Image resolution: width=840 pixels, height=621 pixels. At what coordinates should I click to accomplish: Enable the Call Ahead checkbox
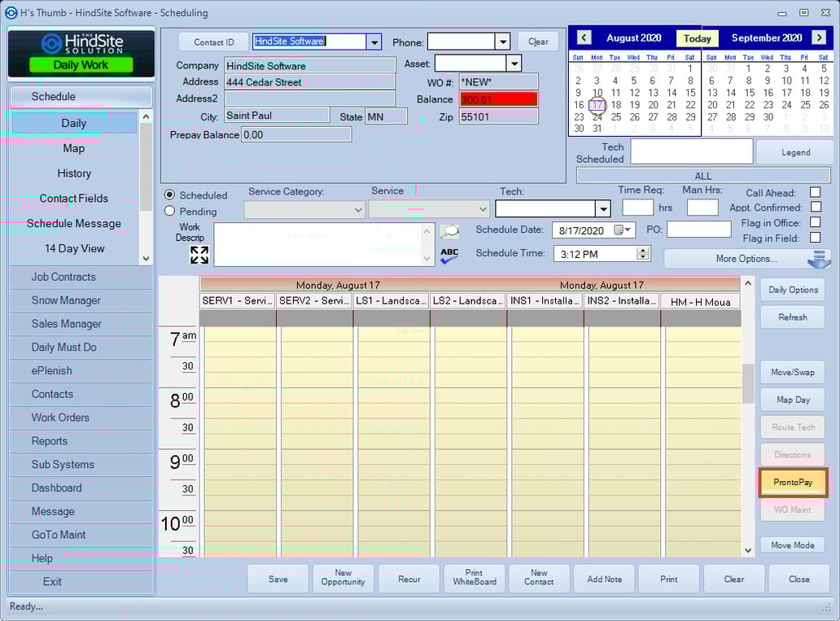(815, 192)
